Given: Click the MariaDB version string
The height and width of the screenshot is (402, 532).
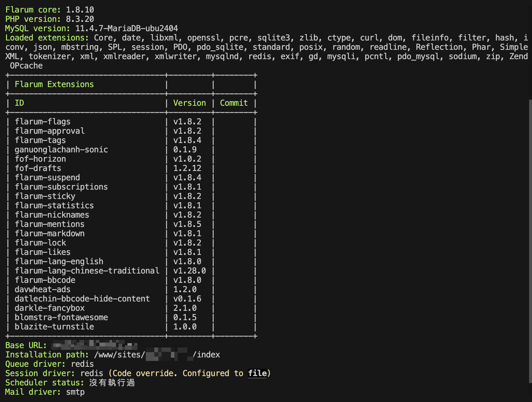Looking at the screenshot, I should pos(127,29).
